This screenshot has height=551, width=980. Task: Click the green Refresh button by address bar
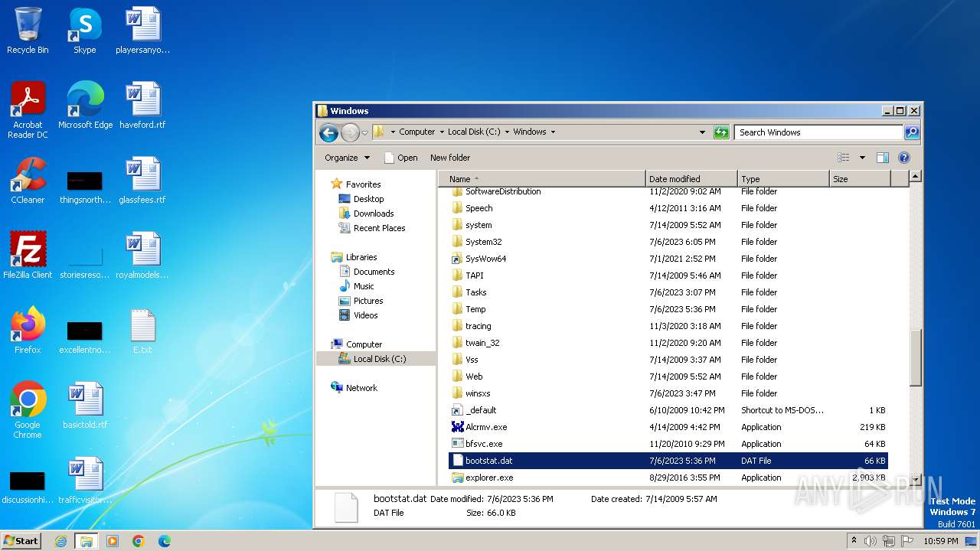721,132
